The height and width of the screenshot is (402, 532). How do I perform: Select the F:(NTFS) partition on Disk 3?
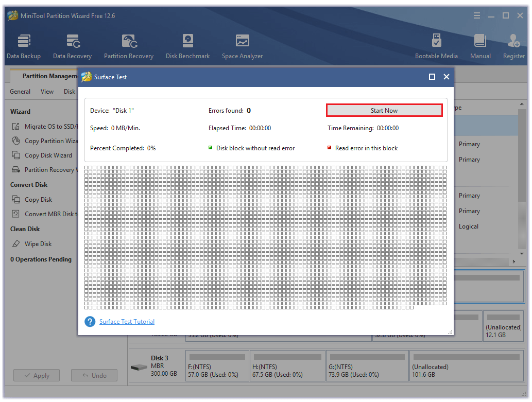click(217, 366)
